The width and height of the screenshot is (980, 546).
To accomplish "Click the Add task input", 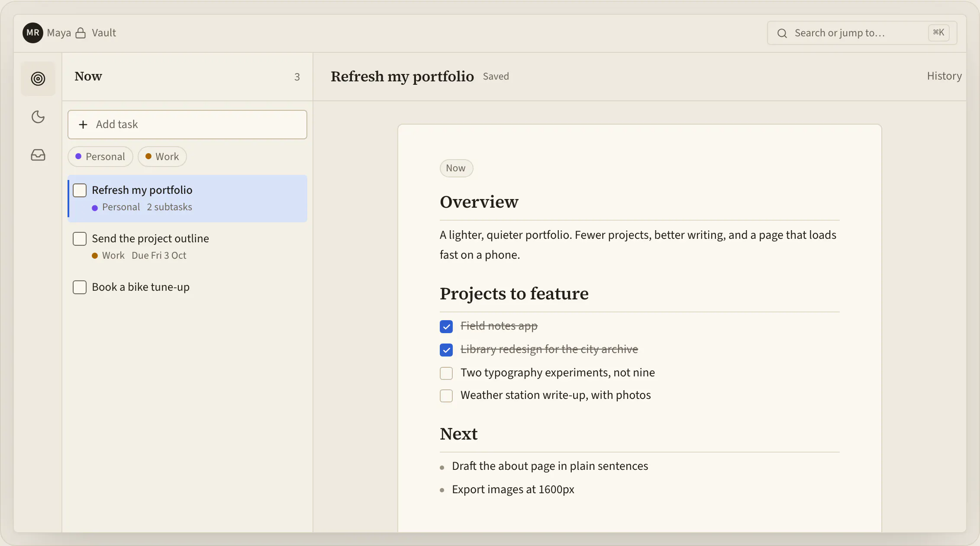I will click(187, 125).
